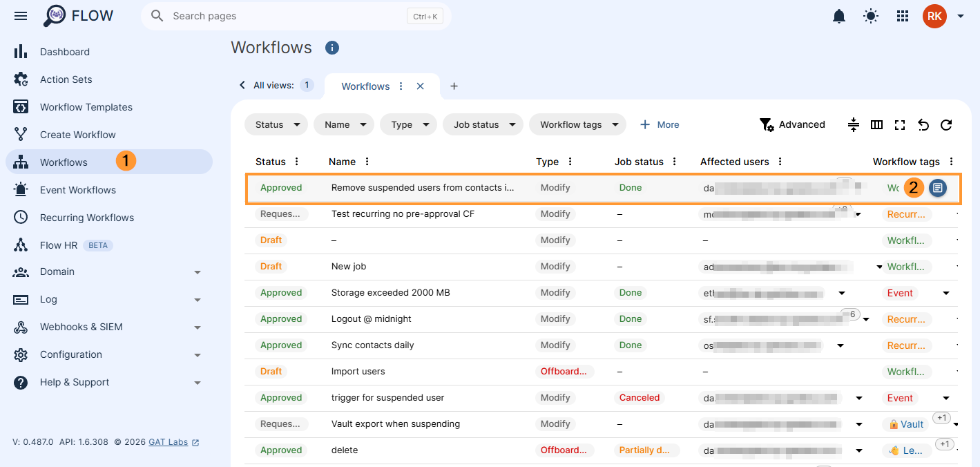This screenshot has width=980, height=467.
Task: Click the Canceled job status badge
Action: [640, 398]
